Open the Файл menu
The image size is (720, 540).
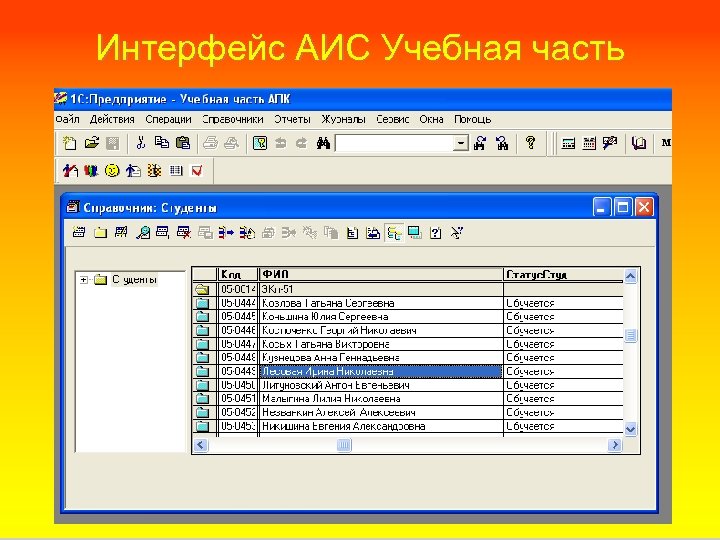click(x=68, y=119)
